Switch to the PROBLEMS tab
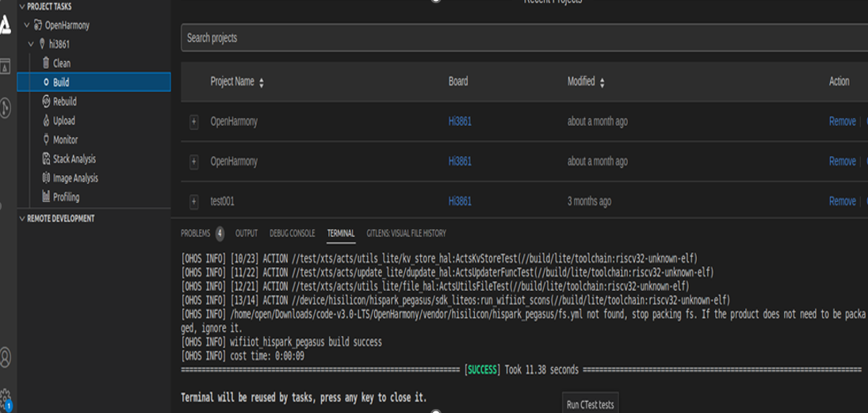 196,233
